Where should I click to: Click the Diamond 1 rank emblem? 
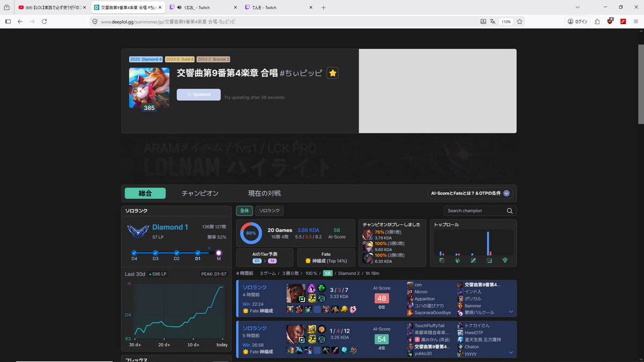[x=137, y=231]
